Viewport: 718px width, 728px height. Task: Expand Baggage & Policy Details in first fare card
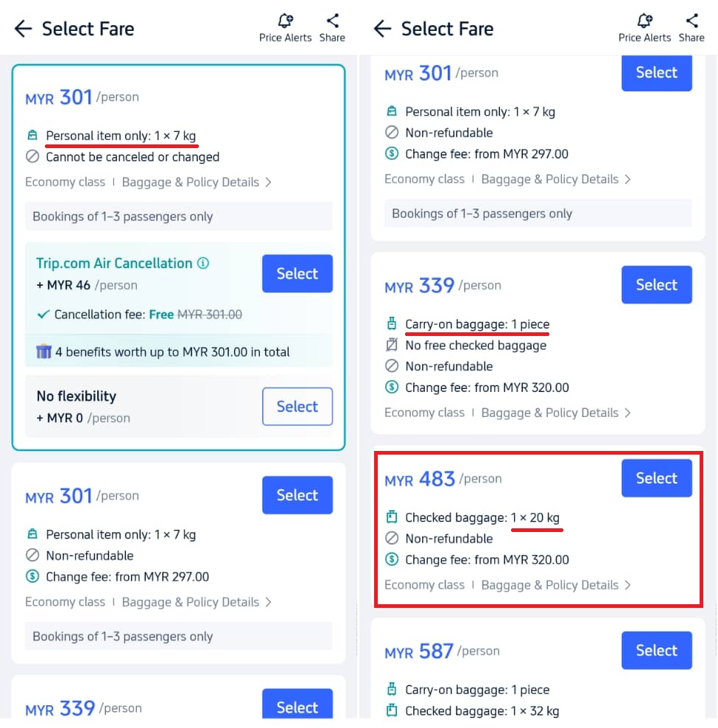(x=197, y=182)
